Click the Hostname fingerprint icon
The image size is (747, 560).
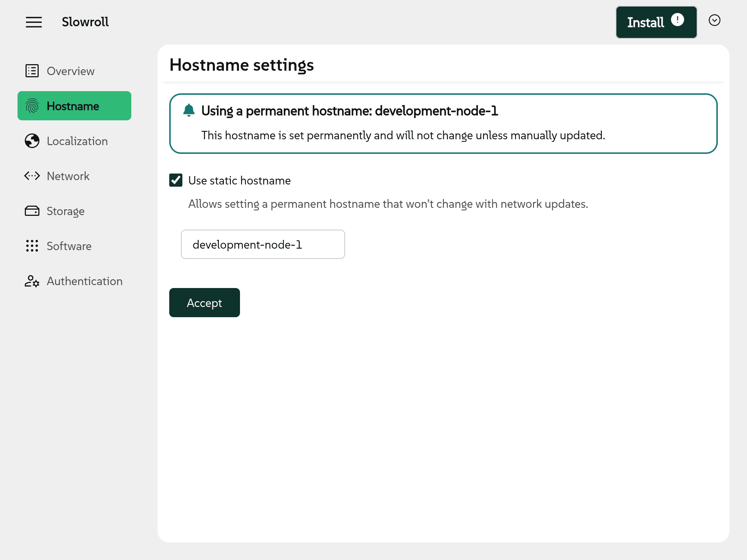pos(32,106)
